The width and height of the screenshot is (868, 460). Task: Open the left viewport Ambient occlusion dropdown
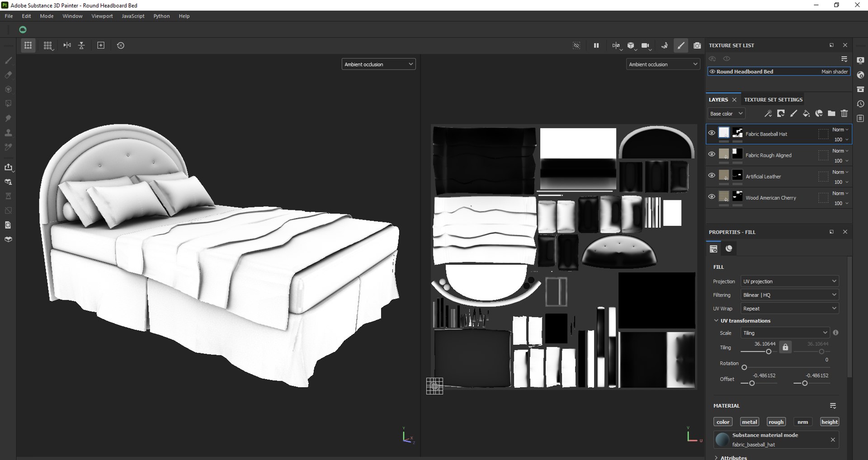(378, 64)
